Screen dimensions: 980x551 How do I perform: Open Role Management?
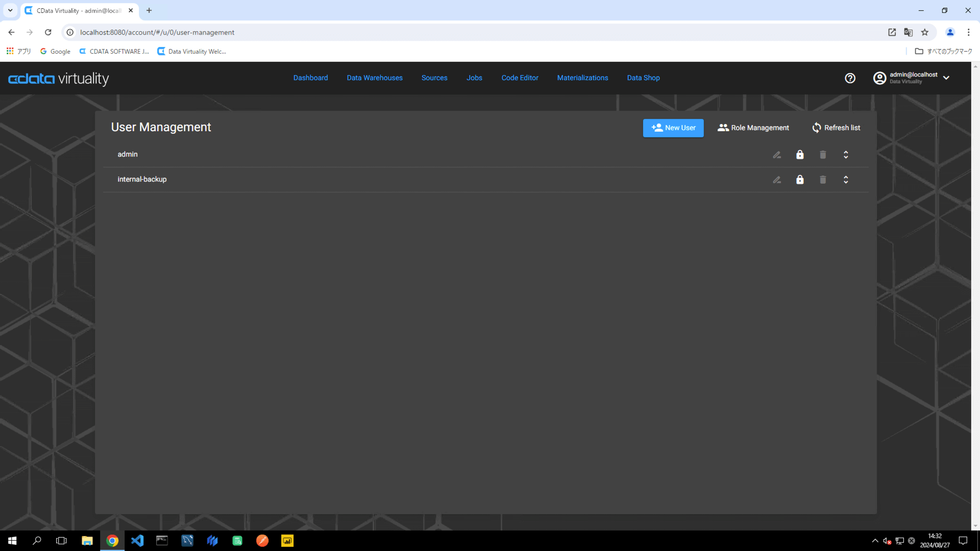(x=753, y=128)
